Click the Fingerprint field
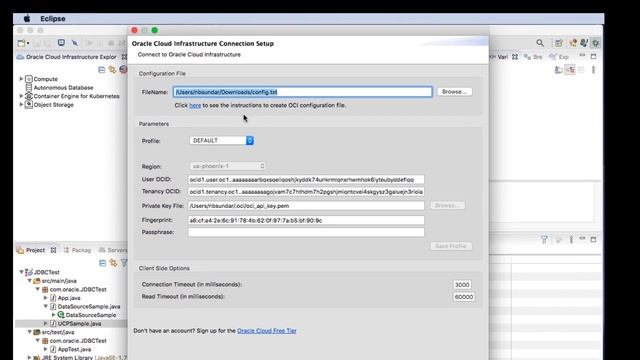This screenshot has width=640, height=360. click(306, 220)
